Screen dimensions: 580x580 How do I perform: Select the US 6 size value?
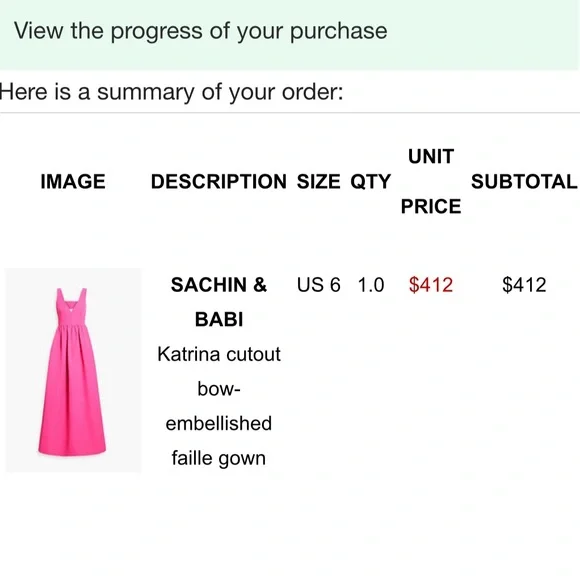point(318,285)
